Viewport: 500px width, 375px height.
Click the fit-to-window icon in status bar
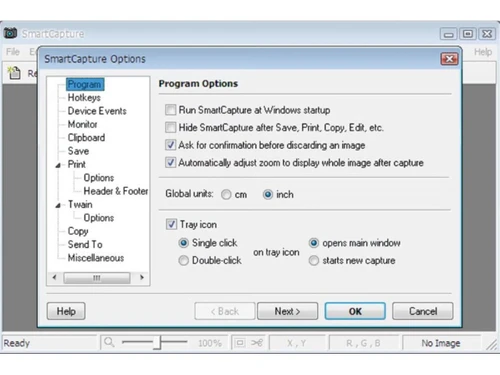pyautogui.click(x=239, y=343)
